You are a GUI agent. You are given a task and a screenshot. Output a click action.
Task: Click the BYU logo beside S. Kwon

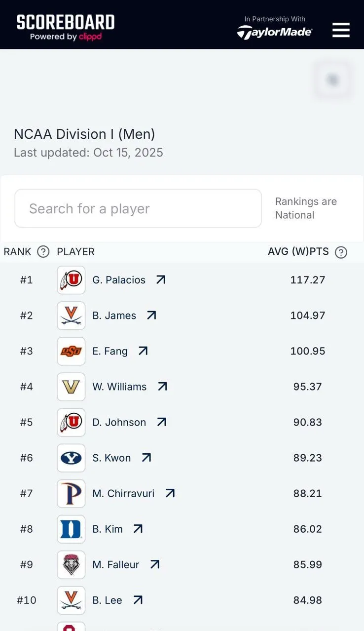pyautogui.click(x=71, y=458)
